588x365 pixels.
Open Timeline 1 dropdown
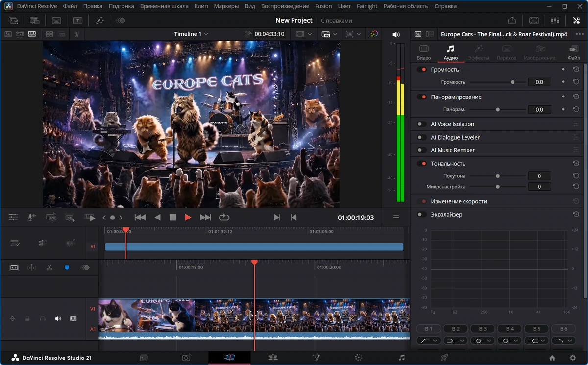tap(191, 34)
